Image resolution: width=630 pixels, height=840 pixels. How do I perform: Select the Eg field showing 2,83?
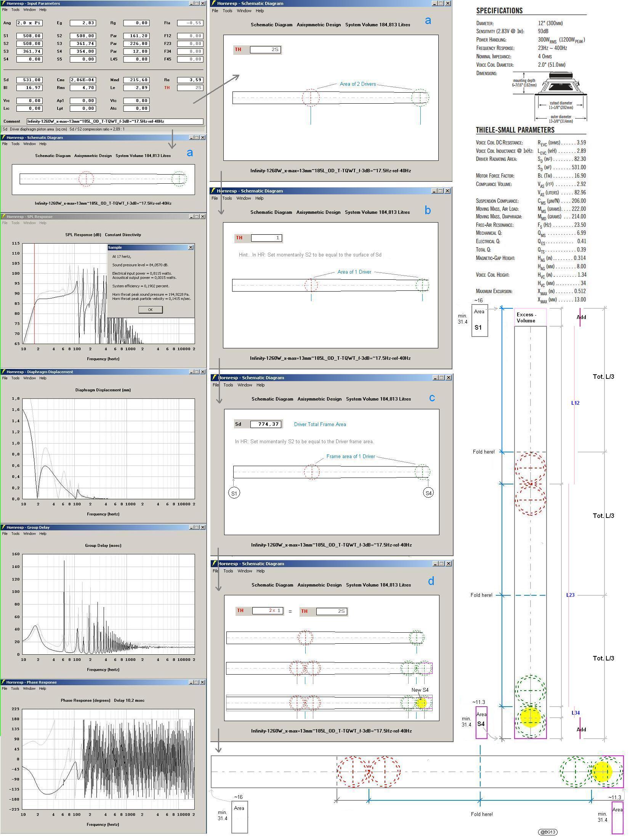point(83,23)
